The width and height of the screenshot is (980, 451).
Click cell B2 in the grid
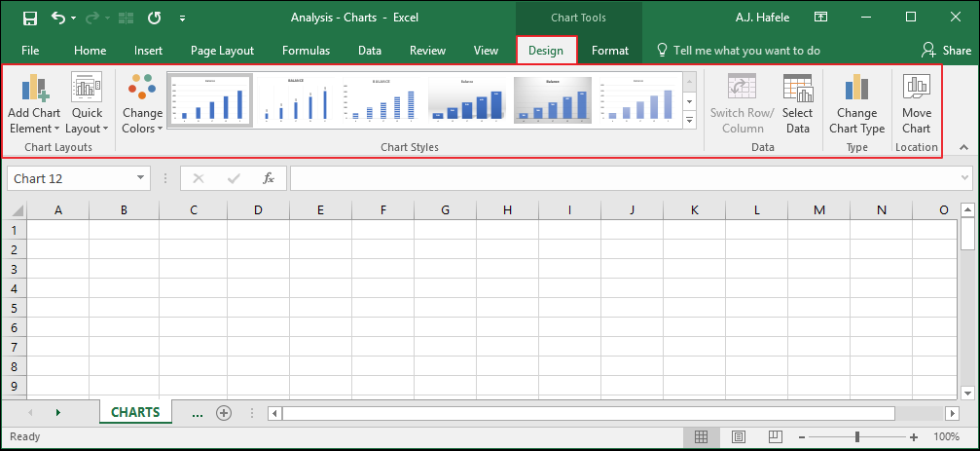124,249
